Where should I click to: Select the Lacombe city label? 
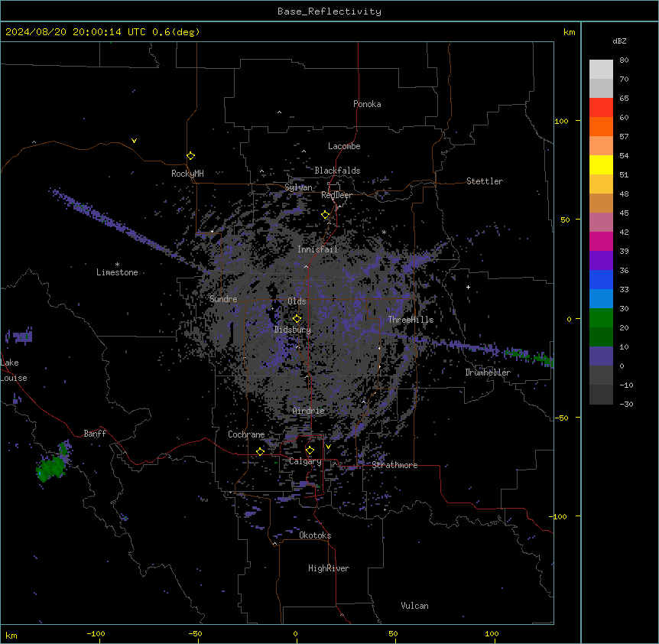click(x=344, y=146)
